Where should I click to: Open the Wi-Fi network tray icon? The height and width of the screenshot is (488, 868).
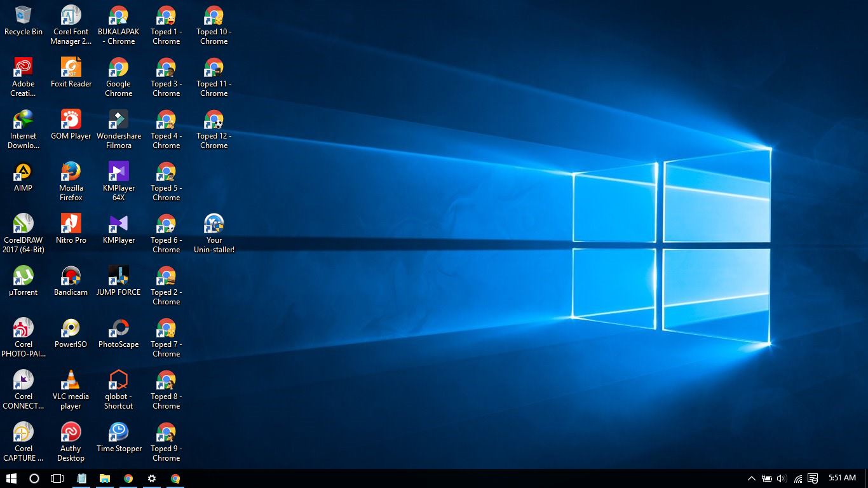tap(797, 478)
